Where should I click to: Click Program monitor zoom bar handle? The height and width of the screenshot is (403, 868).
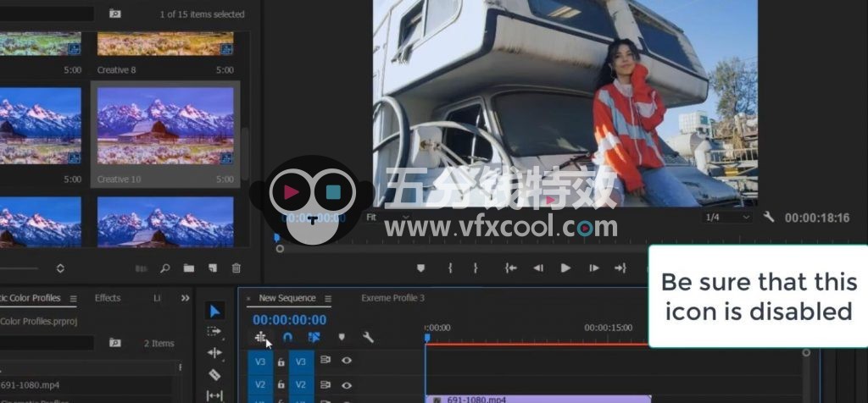point(280,249)
